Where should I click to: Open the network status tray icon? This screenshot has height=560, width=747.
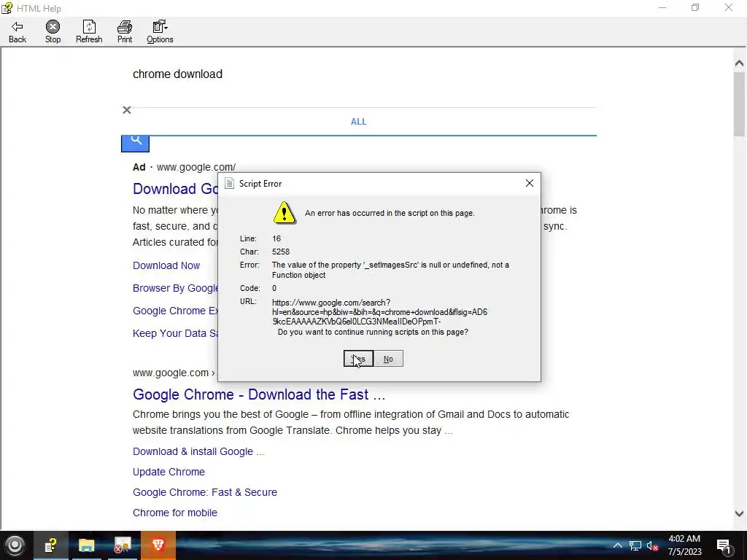[635, 545]
